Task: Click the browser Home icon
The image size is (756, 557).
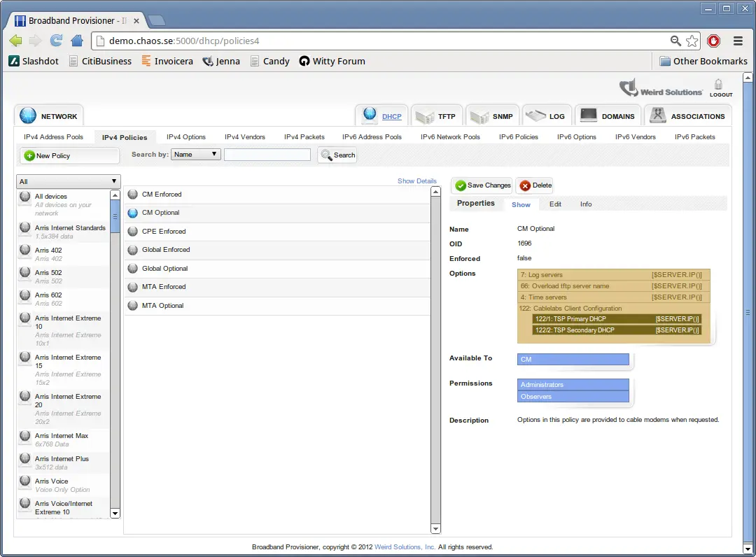Action: point(77,41)
